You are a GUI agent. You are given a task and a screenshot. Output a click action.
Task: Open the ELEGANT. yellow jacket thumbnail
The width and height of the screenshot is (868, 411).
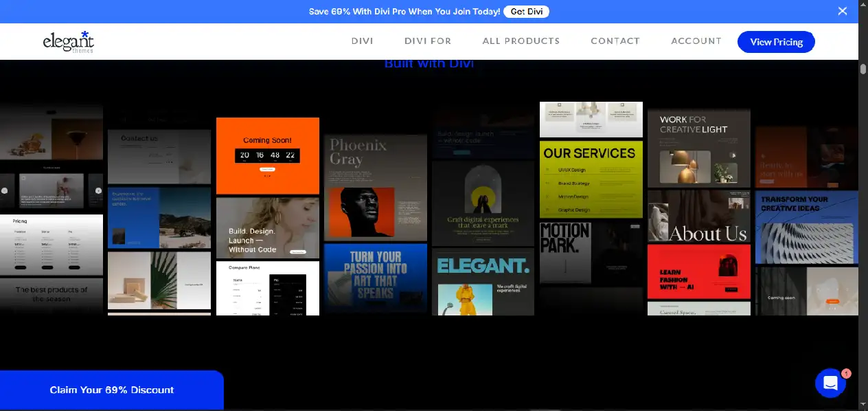pyautogui.click(x=483, y=282)
